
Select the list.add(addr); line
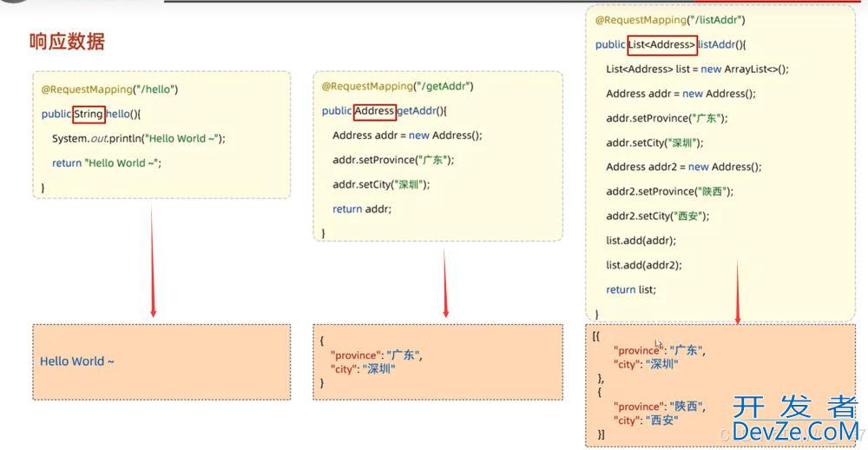click(x=641, y=241)
